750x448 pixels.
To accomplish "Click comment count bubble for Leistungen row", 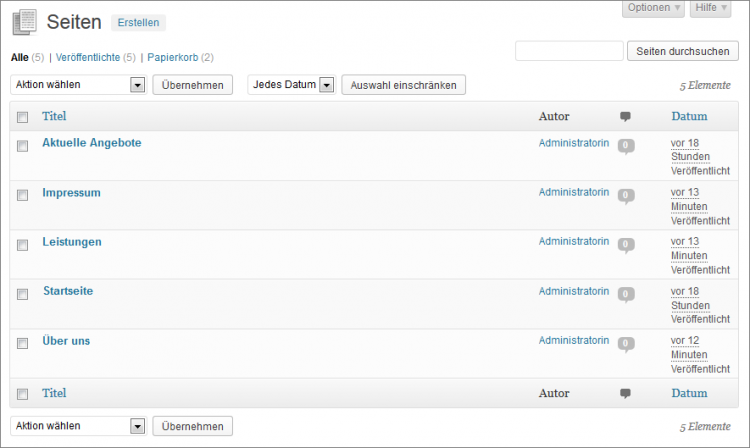I will point(626,245).
